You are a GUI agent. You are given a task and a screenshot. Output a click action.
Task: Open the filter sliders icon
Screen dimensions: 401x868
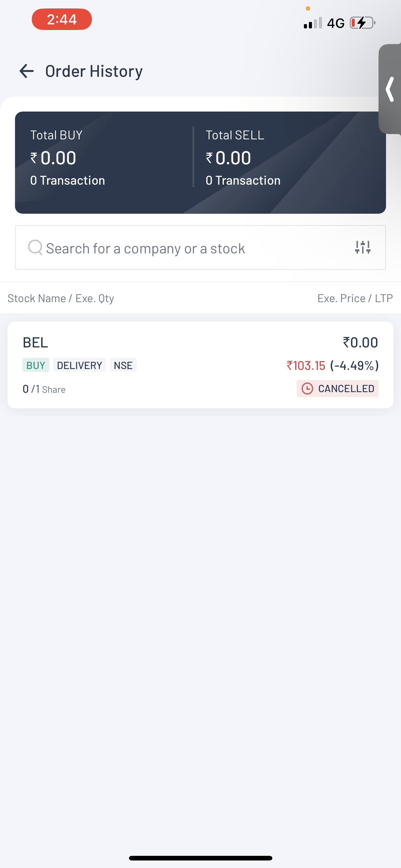click(363, 247)
